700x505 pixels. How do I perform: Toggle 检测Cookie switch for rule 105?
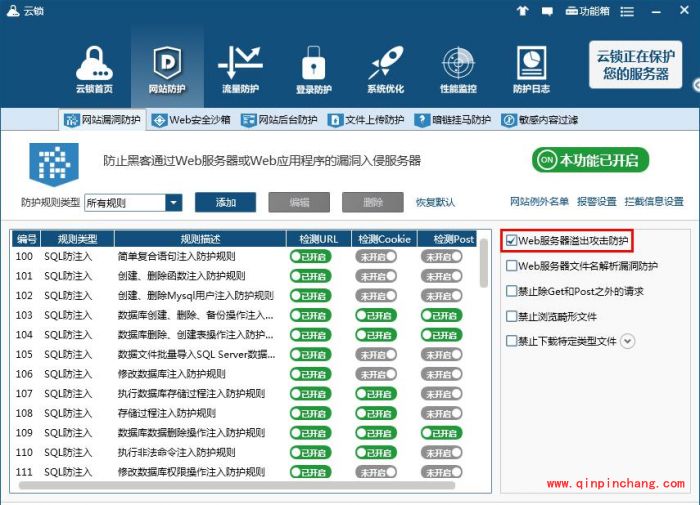(x=376, y=355)
